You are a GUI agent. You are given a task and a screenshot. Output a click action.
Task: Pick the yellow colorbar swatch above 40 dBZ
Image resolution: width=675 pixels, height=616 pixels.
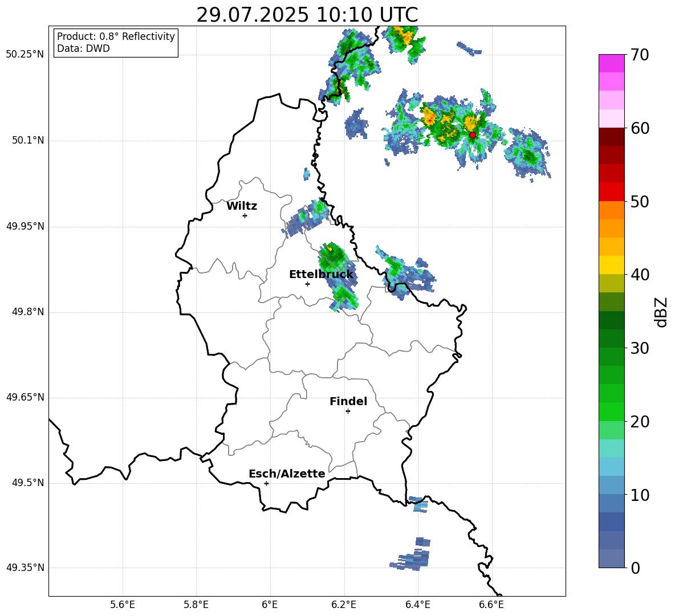click(x=611, y=265)
